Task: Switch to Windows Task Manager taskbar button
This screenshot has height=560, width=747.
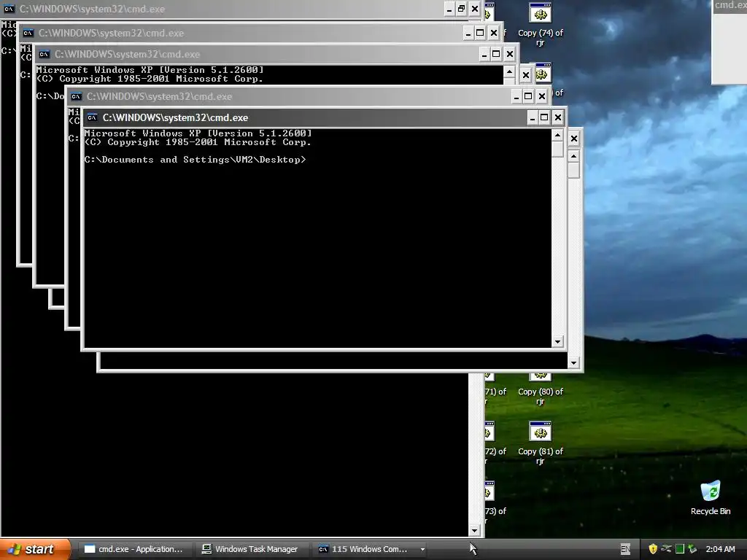Action: (252, 549)
